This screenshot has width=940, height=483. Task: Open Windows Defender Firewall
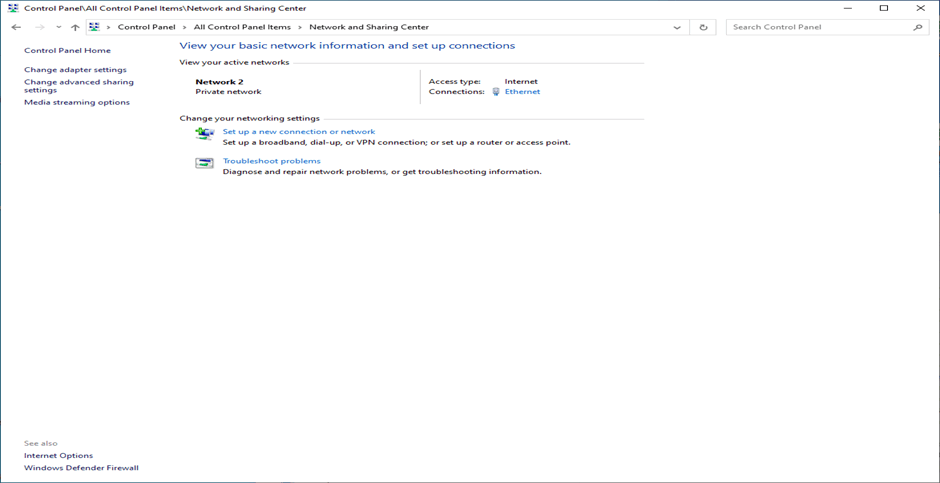coord(81,467)
